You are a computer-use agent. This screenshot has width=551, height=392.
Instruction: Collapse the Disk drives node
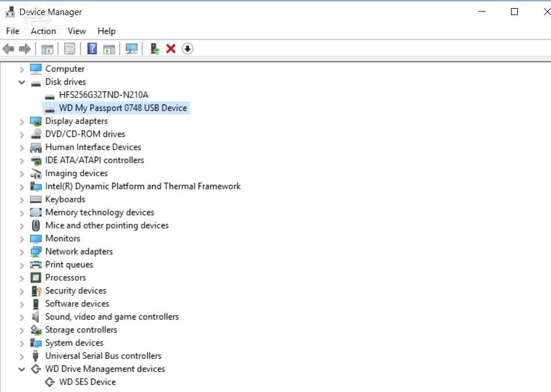pos(21,82)
